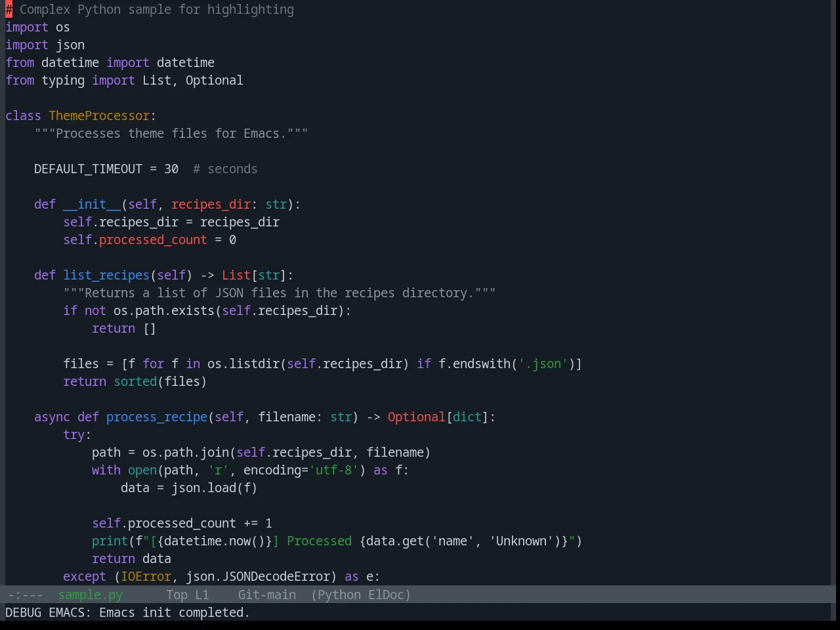Click the __init__ method name
Viewport: 840px width, 630px height.
click(92, 204)
